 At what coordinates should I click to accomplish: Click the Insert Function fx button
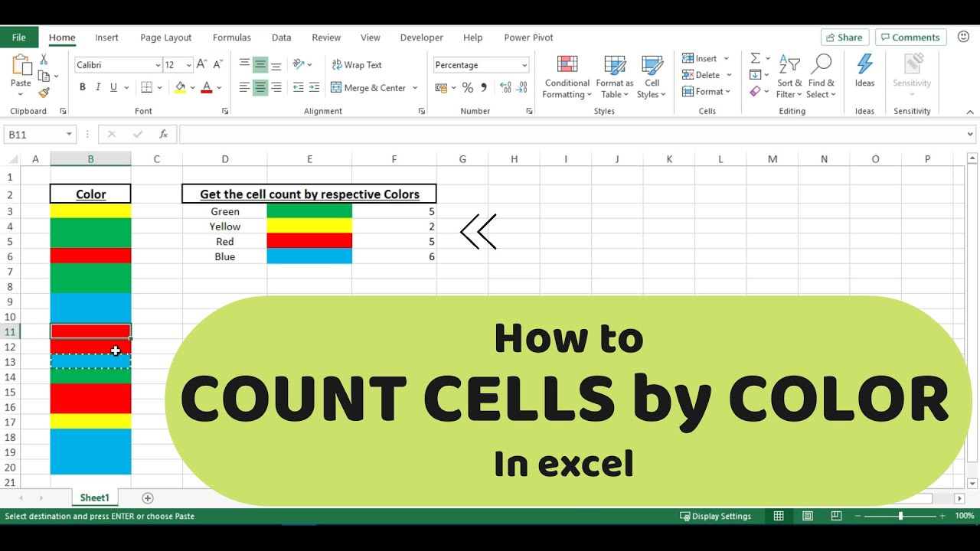coord(163,135)
